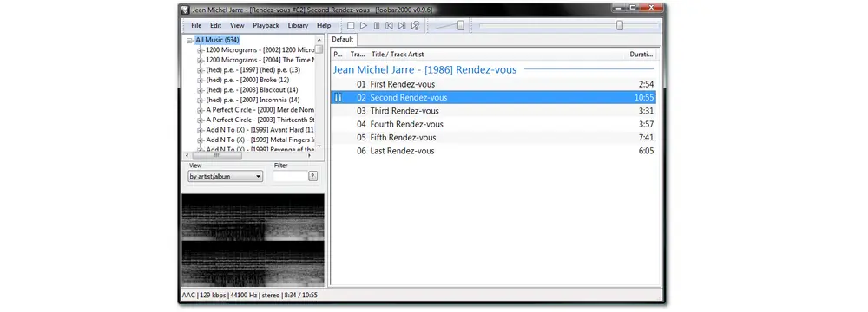868x312 pixels.
Task: Expand A Perfect Circle [2003] Thirteenth Step node
Action: (201, 120)
